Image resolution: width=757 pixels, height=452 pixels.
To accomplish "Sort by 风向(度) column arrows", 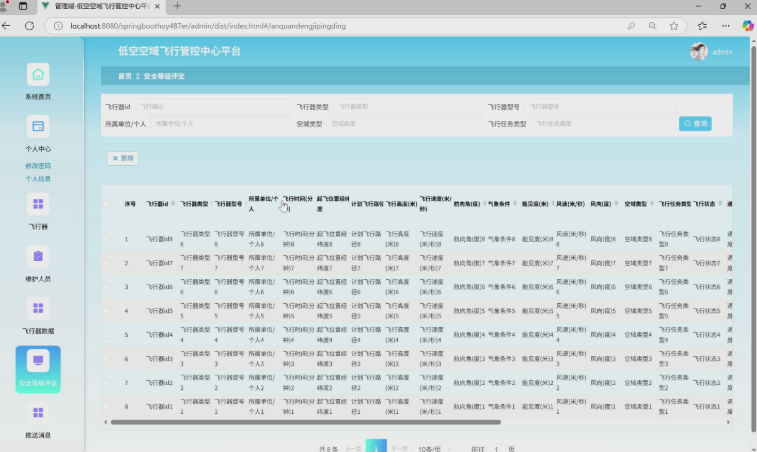I will pos(616,204).
